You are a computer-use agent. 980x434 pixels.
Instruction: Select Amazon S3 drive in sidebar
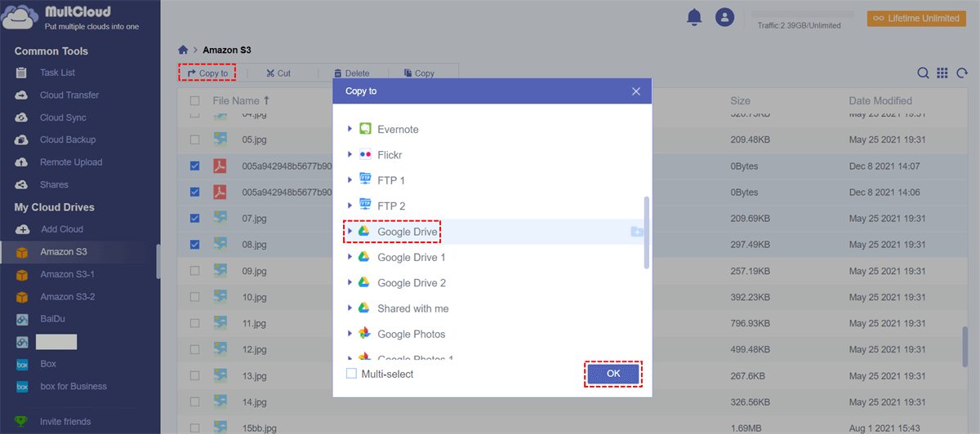coord(64,252)
